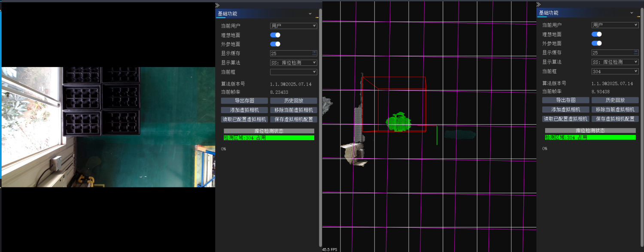Screen dimensions: 644x252
Task: Open the 显示算法 dropdown showing SS：库位检测
Action: [x=293, y=62]
